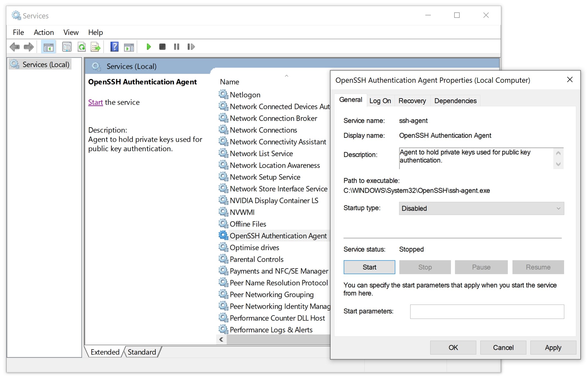Image resolution: width=588 pixels, height=378 pixels.
Task: Click the gear icon beside Optimise drives
Action: point(223,247)
